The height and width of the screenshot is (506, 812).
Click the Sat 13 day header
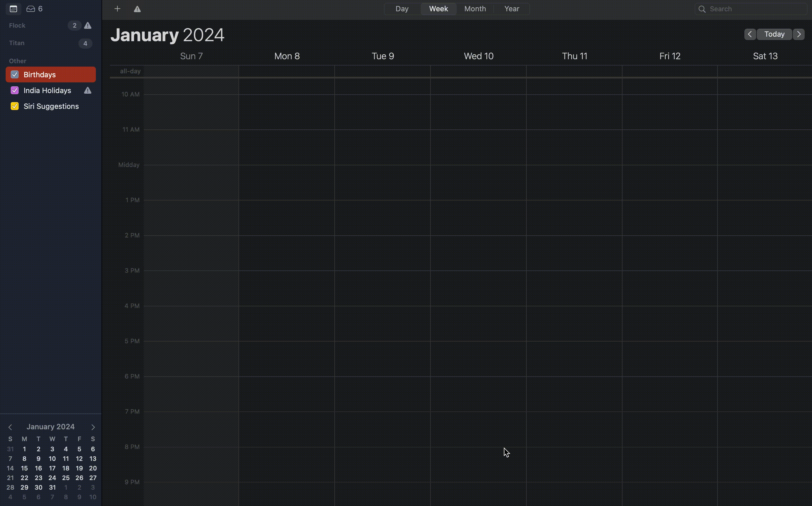[x=765, y=56]
